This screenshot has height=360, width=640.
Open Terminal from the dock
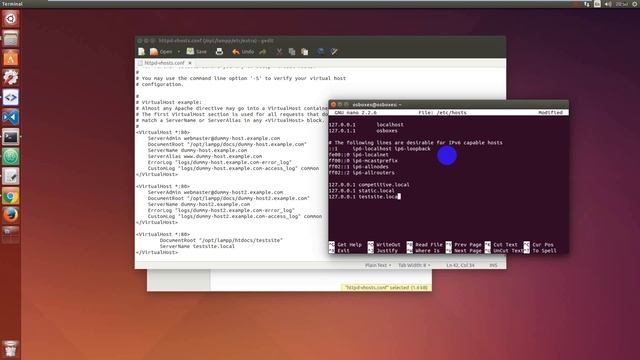[x=11, y=137]
